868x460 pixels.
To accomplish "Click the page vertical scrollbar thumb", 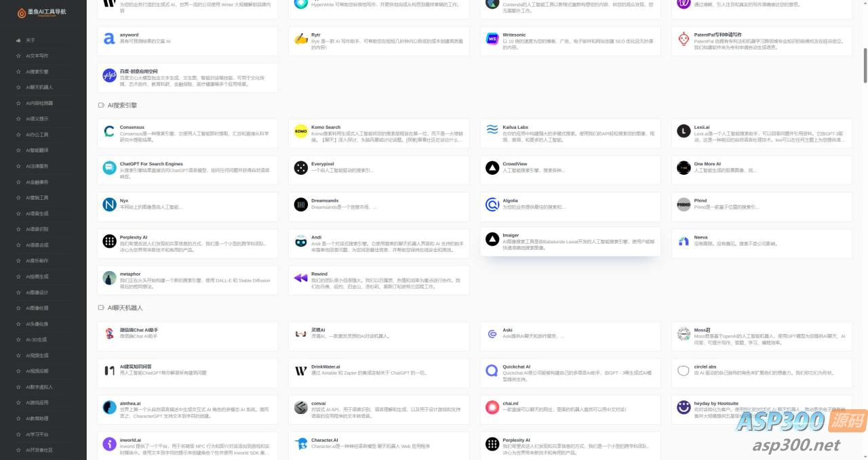I will (x=865, y=66).
